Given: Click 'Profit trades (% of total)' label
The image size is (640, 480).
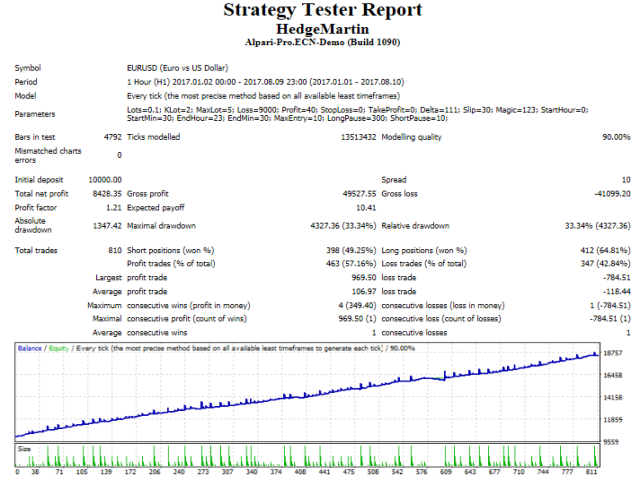Looking at the screenshot, I should click(171, 263).
